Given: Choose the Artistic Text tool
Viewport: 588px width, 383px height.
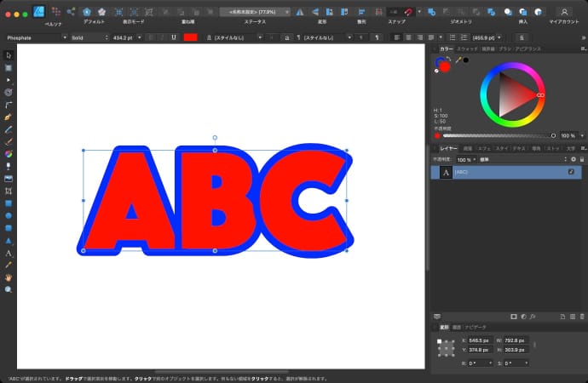Looking at the screenshot, I should click(9, 253).
